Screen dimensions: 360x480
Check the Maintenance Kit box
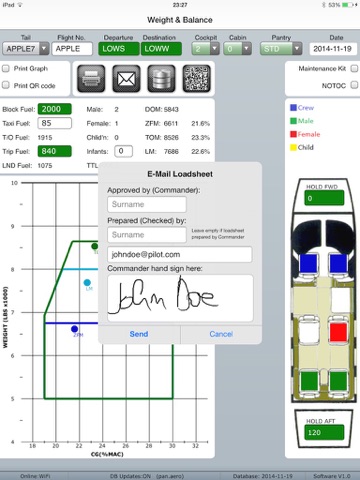click(x=354, y=68)
